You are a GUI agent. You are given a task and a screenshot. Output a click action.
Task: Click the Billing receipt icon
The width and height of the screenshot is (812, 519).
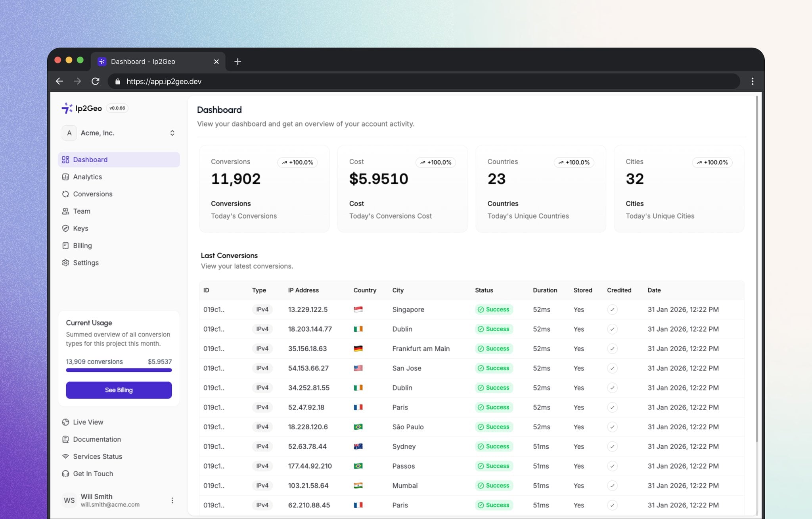click(x=65, y=246)
